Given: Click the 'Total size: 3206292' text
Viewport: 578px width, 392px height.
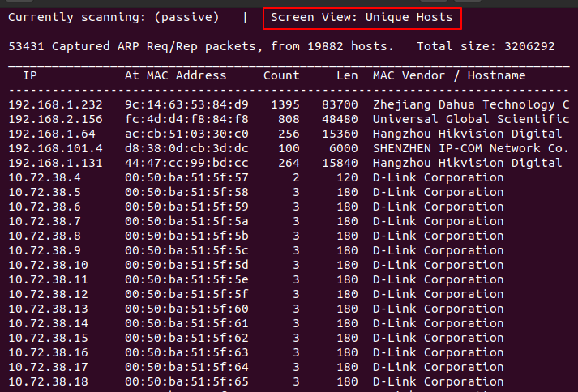Looking at the screenshot, I should [x=486, y=46].
